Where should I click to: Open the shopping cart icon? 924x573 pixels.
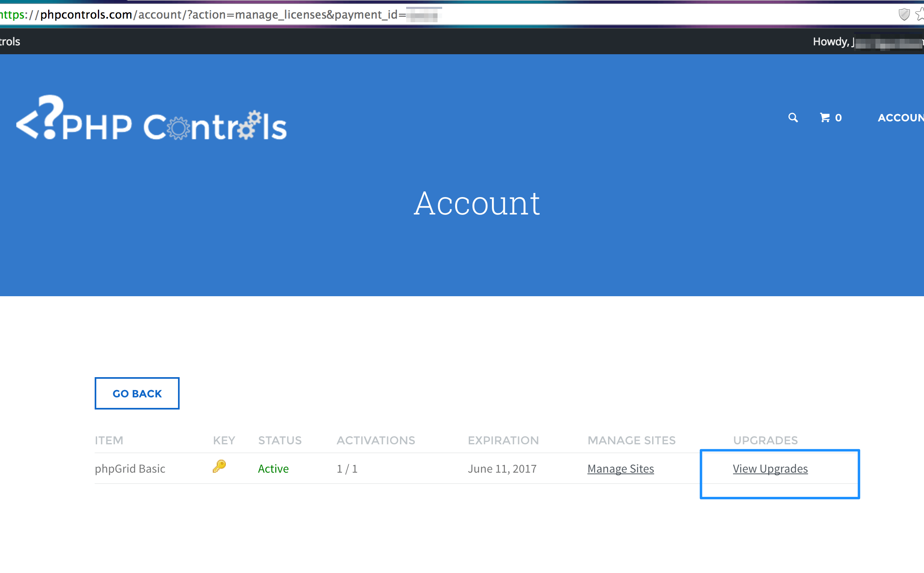coord(824,118)
